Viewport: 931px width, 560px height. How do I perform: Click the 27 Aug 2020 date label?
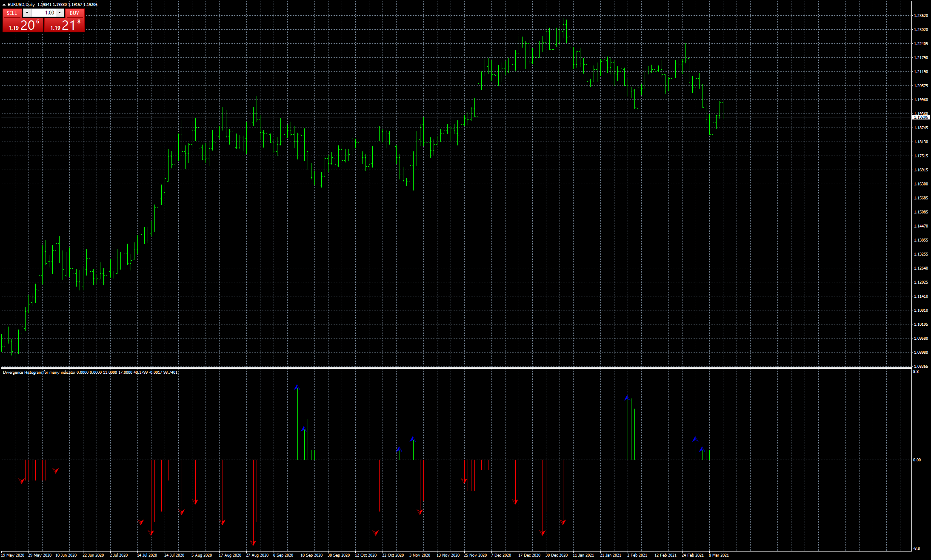click(257, 555)
